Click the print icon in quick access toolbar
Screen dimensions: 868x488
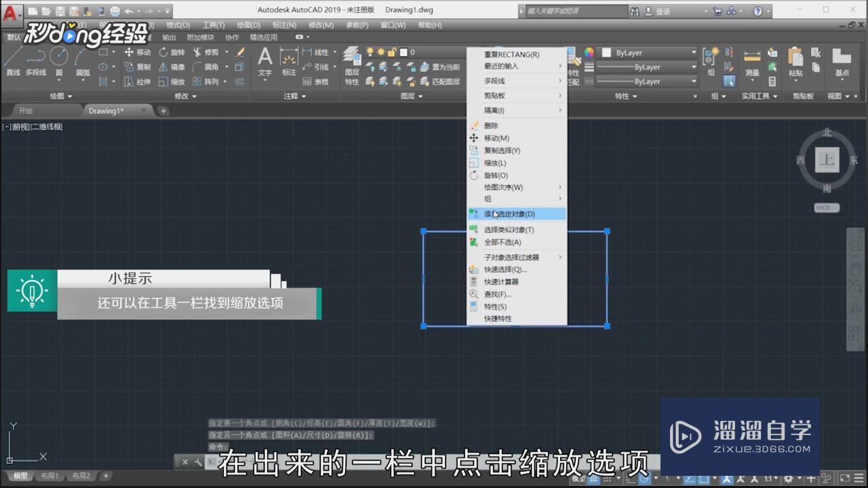pyautogui.click(x=115, y=12)
